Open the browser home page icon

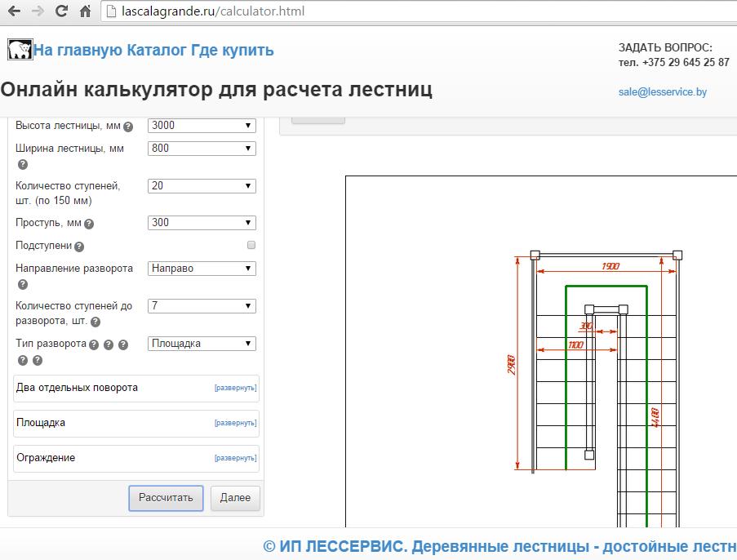point(85,11)
